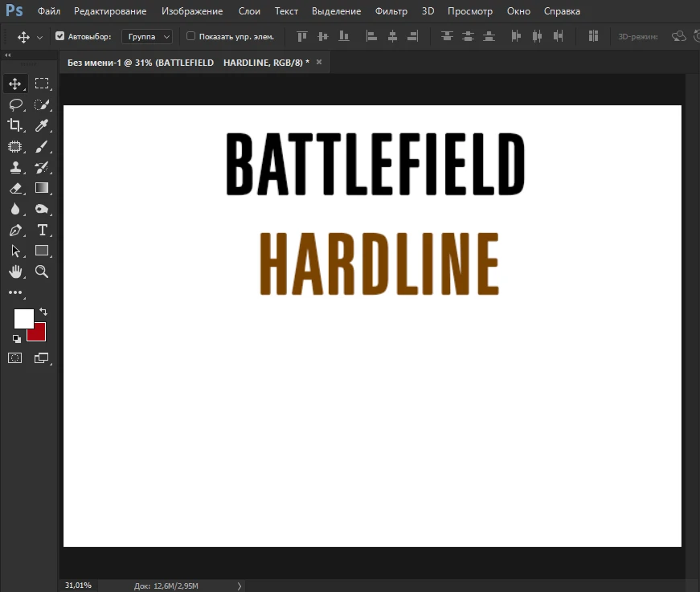Enable the show transform controls checkbox
The image size is (700, 592).
click(190, 35)
